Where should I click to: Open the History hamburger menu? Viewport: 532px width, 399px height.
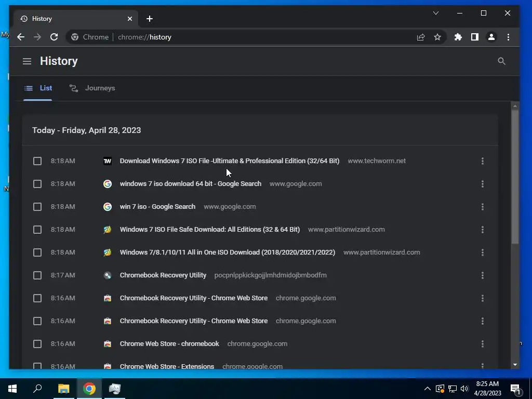(x=27, y=61)
